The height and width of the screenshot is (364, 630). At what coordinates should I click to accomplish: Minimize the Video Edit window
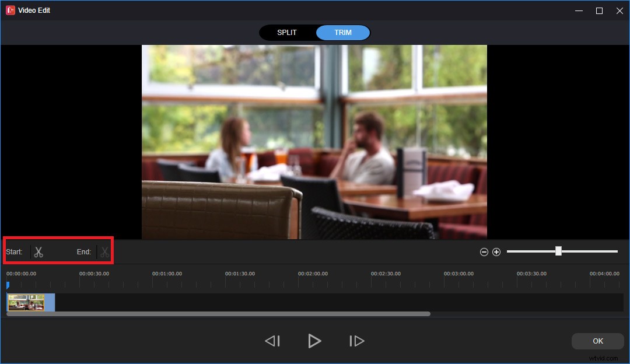point(578,10)
